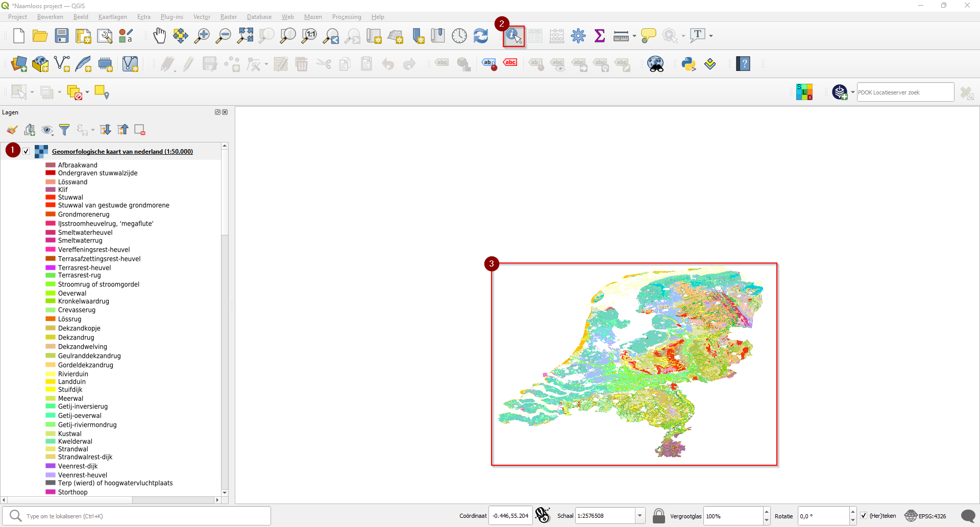Toggle the (Her)teken render checkbox

tap(864, 516)
